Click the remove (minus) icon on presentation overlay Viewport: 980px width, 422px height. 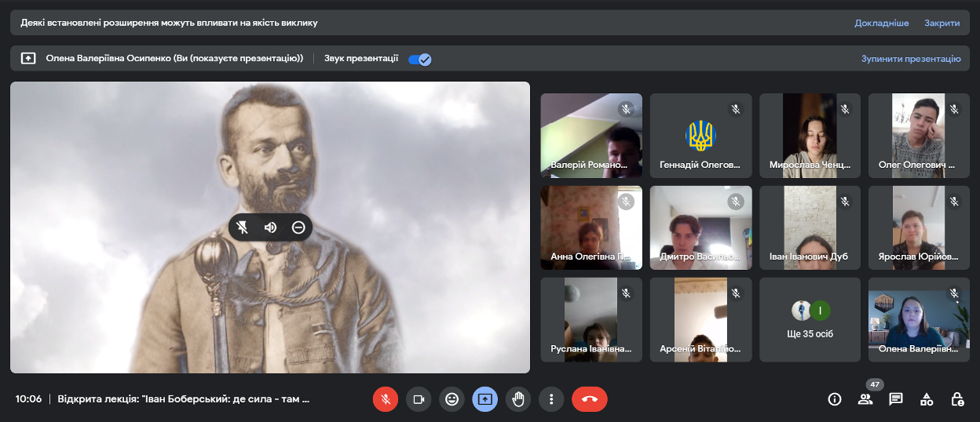298,227
